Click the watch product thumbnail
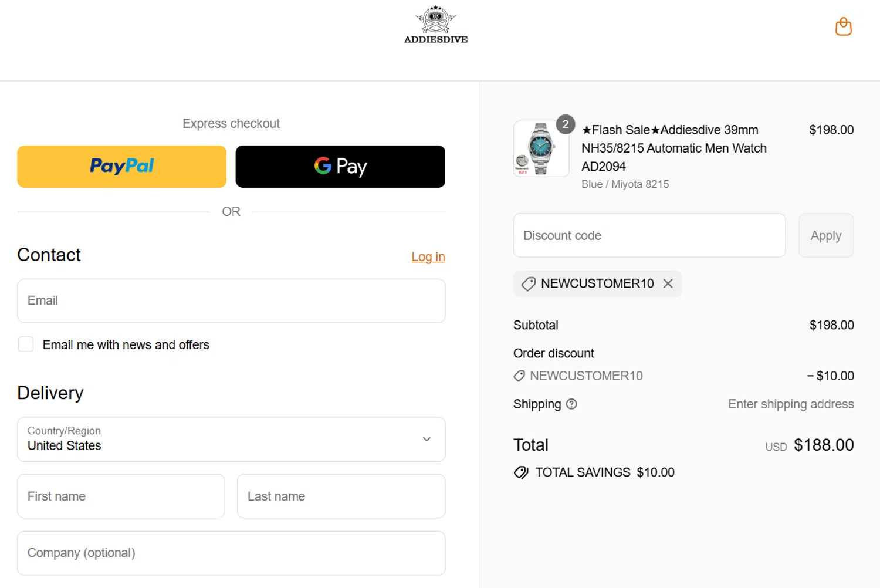Viewport: 880px width, 588px height. coord(541,149)
